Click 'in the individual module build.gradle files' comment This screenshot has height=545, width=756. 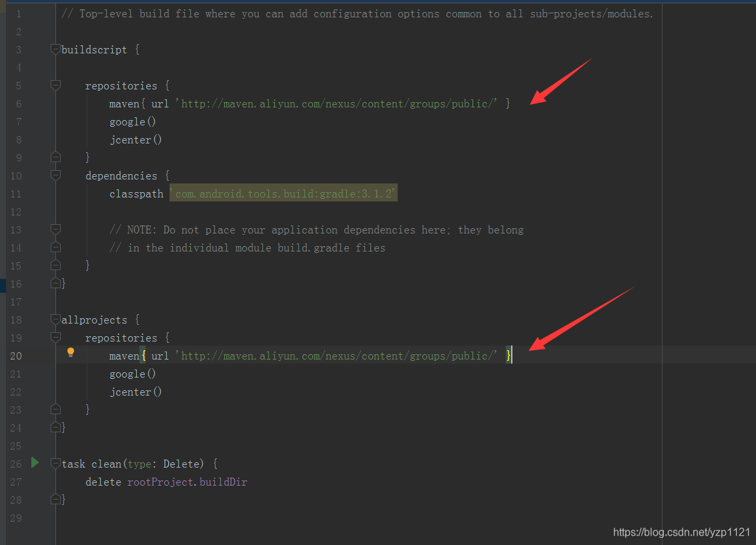coord(248,247)
